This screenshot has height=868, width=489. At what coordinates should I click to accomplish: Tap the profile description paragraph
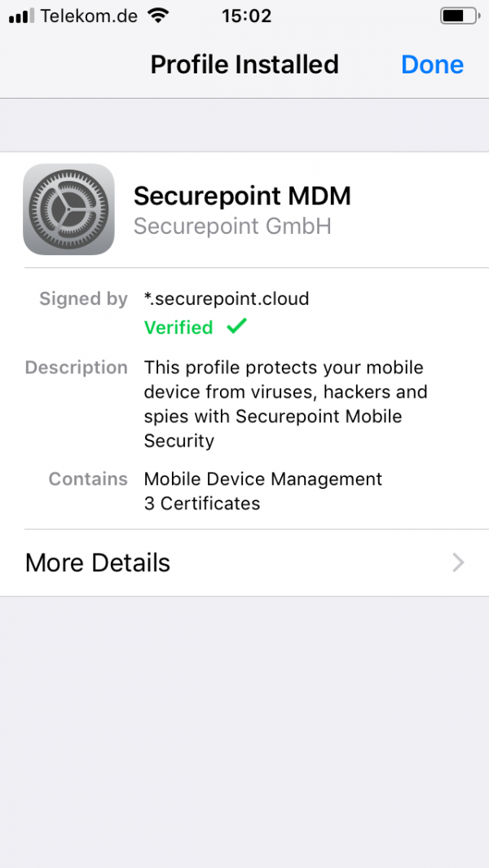point(285,404)
